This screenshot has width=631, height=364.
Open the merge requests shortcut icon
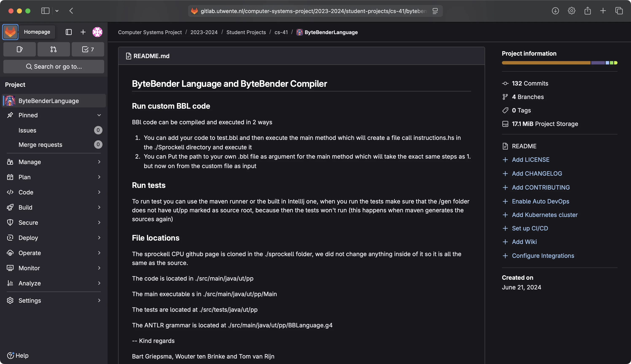54,49
